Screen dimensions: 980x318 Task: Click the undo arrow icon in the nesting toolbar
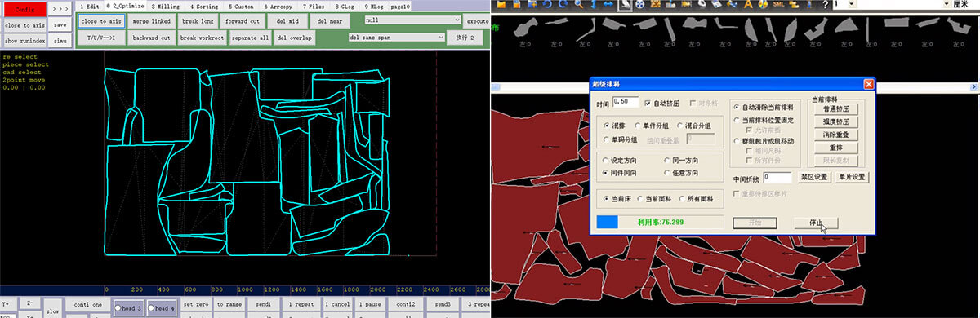(547, 4)
